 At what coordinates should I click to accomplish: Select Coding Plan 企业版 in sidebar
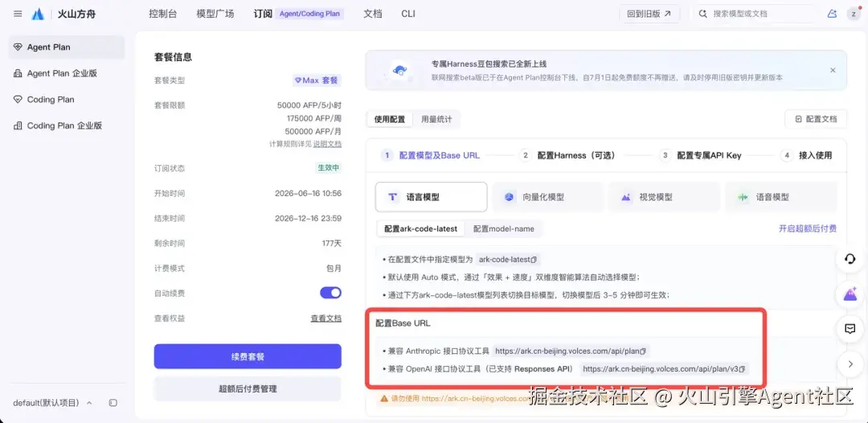(x=67, y=125)
